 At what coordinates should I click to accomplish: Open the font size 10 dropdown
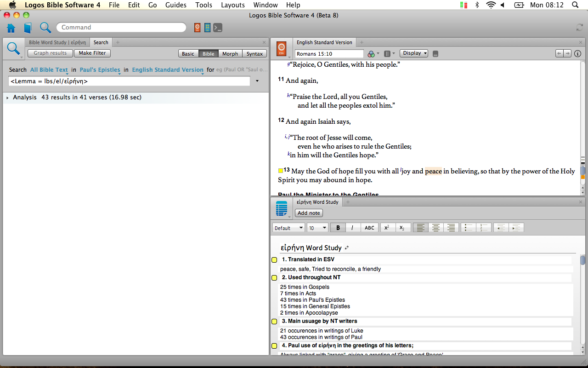click(317, 228)
